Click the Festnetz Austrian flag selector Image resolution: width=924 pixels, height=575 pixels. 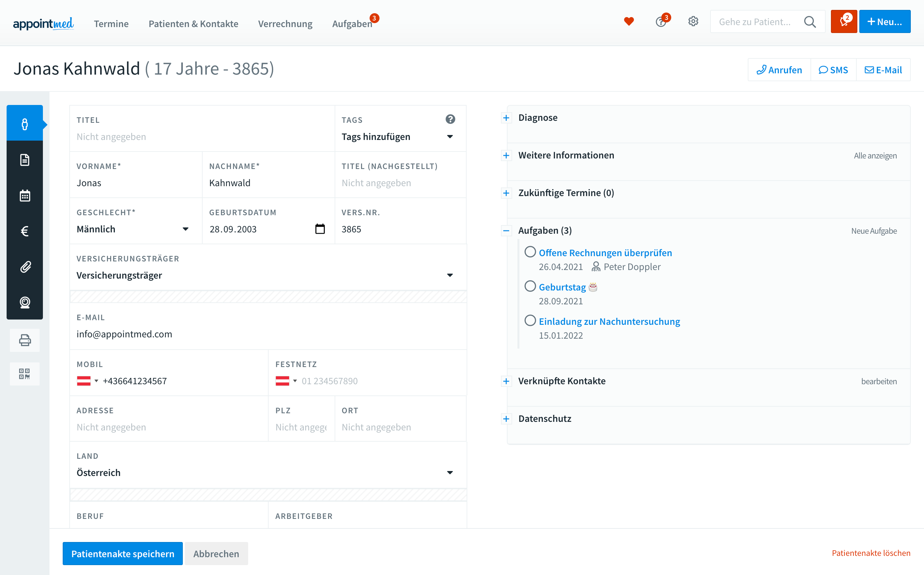(286, 381)
